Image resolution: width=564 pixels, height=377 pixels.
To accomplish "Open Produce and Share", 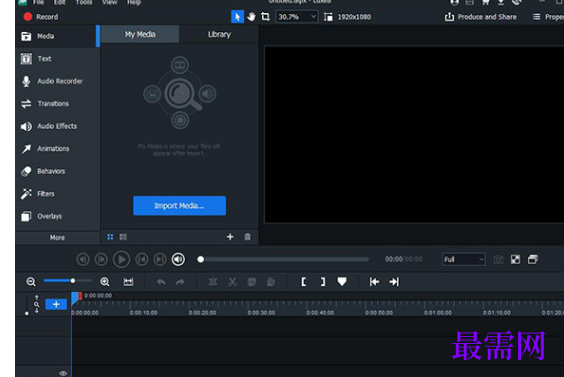I will [481, 17].
